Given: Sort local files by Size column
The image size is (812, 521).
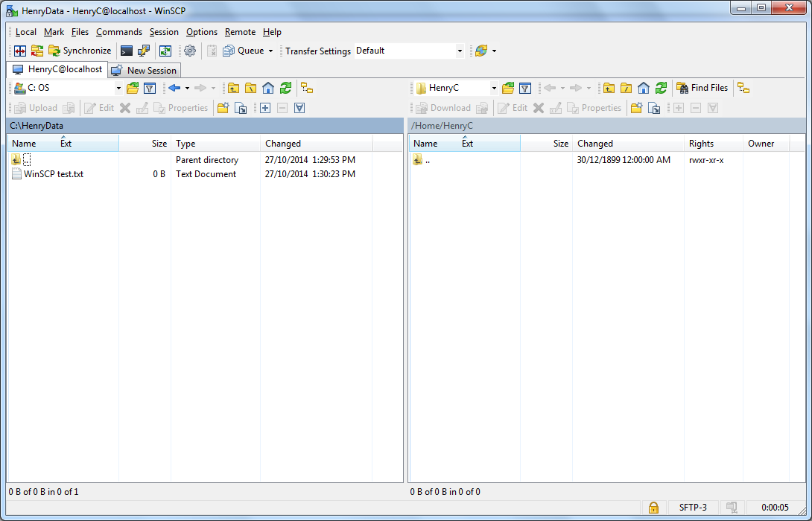Looking at the screenshot, I should [145, 144].
